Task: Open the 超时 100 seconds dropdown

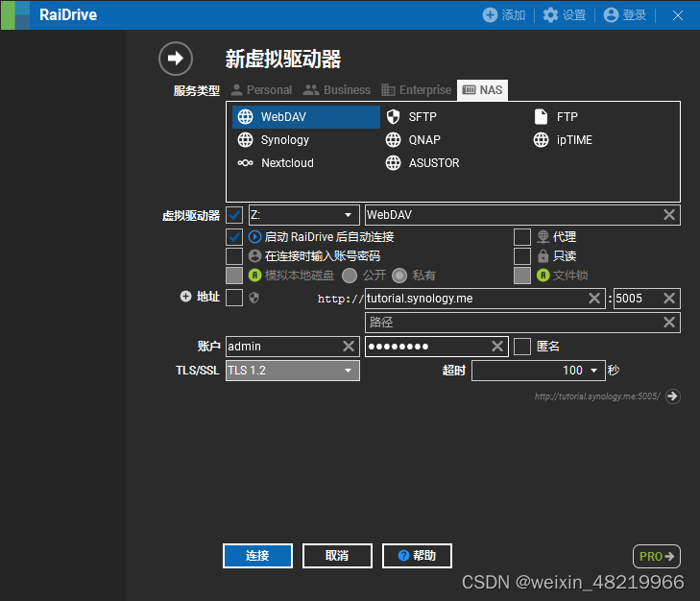Action: click(x=539, y=371)
